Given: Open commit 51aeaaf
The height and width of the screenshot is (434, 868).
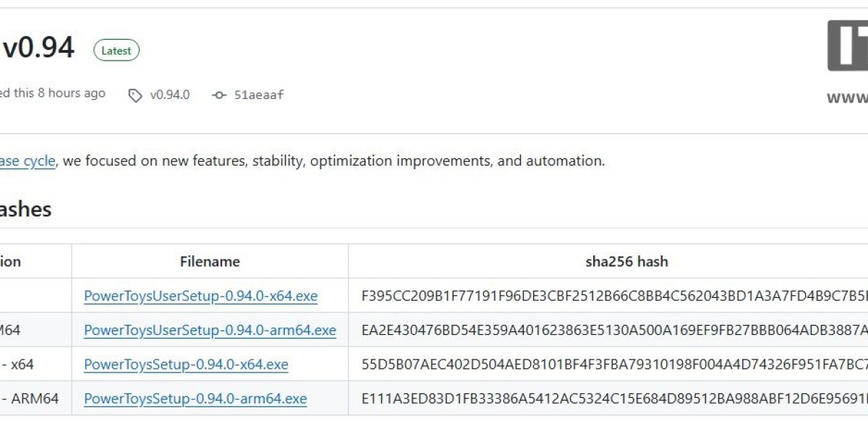Looking at the screenshot, I should click(259, 95).
